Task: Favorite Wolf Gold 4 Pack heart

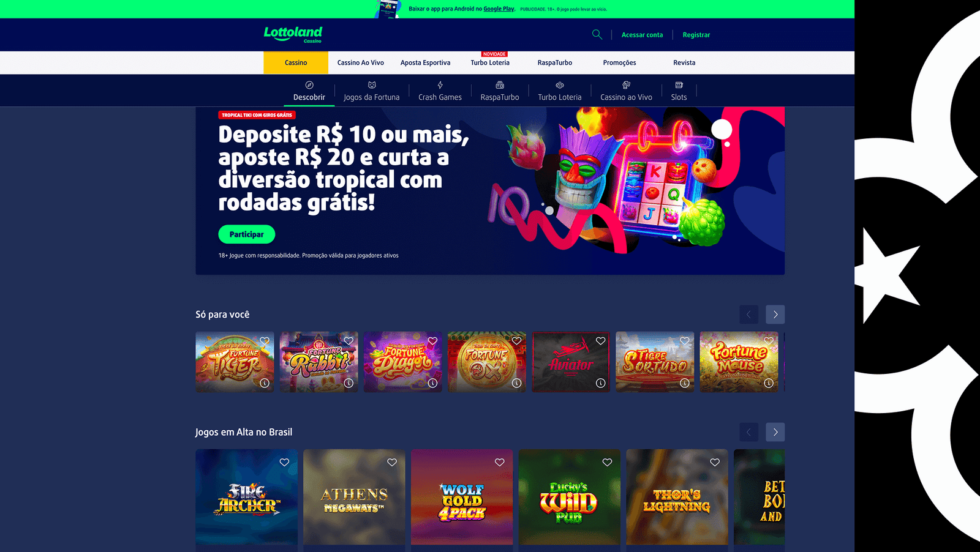Action: click(500, 463)
